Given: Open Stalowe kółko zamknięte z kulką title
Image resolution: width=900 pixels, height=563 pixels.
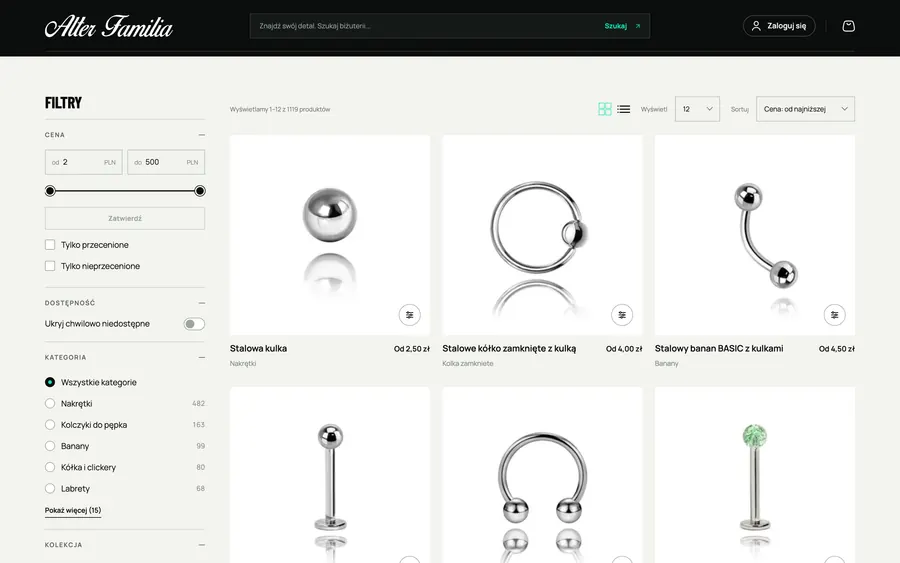Looking at the screenshot, I should 509,348.
